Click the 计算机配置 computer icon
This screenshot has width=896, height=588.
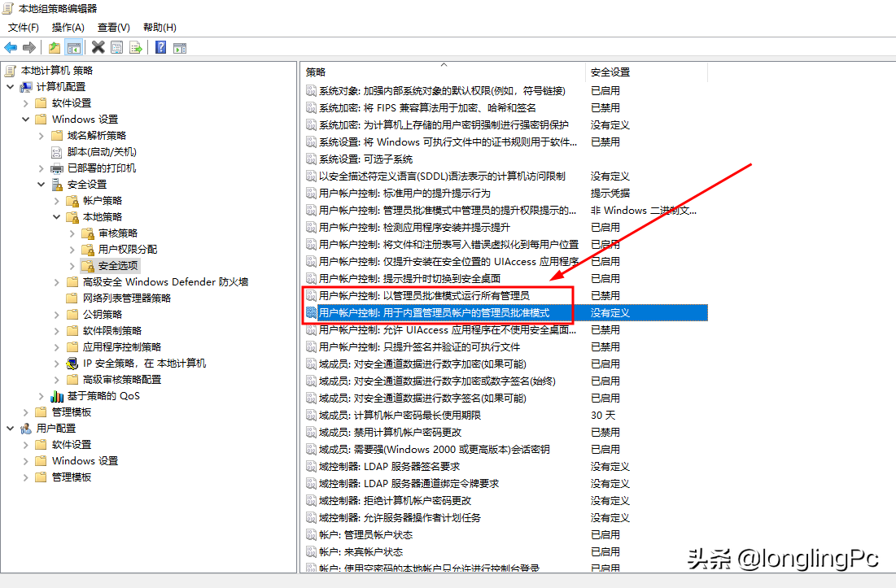pos(26,87)
